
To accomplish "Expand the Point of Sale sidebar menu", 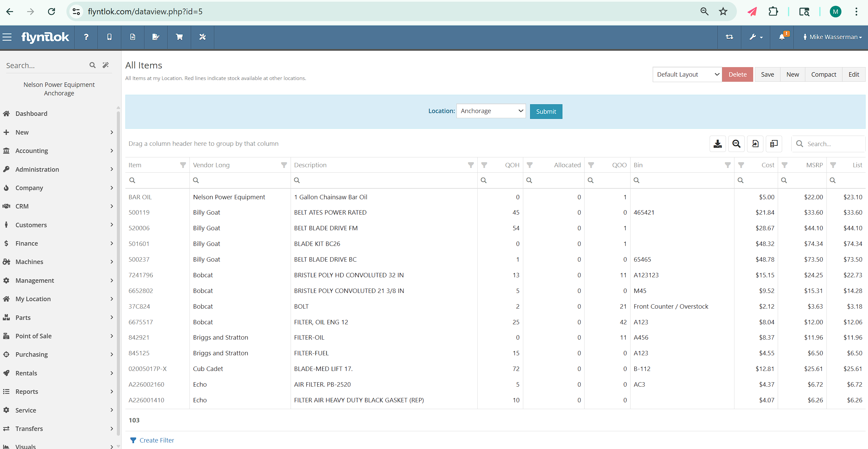I will pyautogui.click(x=58, y=336).
